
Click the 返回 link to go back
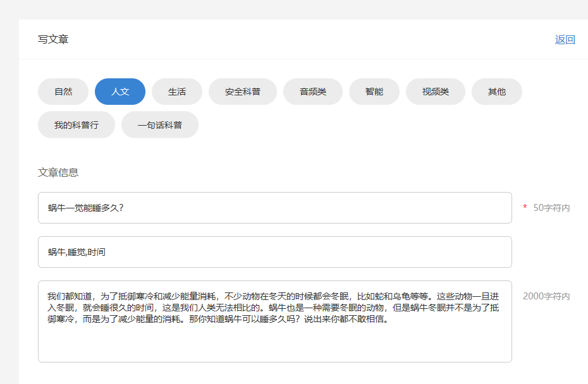565,40
